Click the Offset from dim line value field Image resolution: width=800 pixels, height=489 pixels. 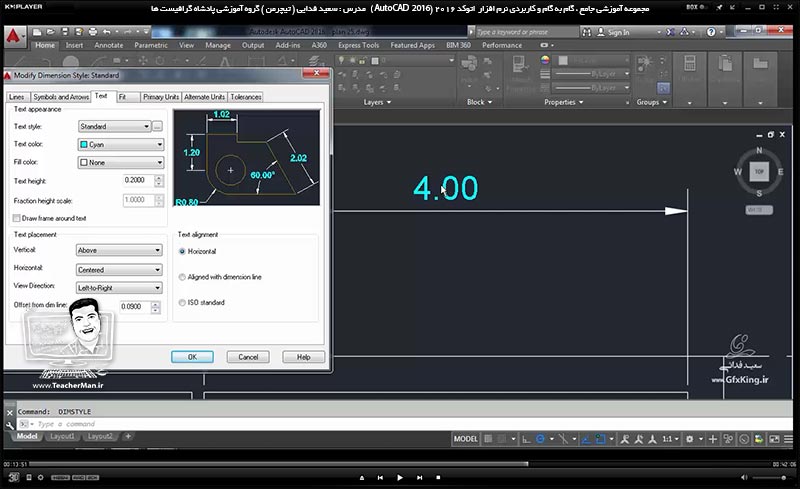(135, 307)
